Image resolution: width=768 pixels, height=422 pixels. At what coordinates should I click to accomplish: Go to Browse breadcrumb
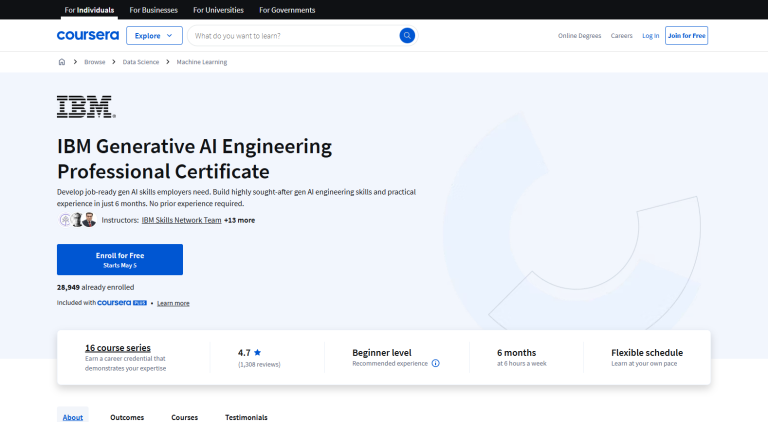tap(95, 62)
